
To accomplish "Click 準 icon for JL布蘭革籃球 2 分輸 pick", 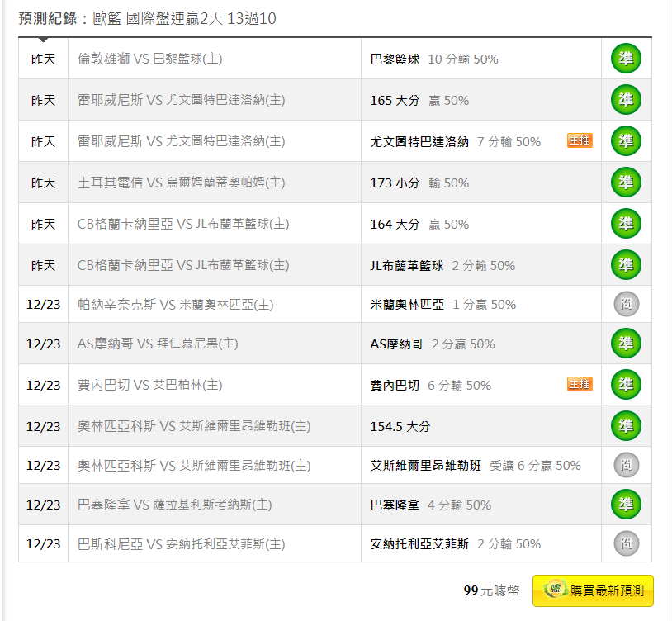I will coord(626,265).
